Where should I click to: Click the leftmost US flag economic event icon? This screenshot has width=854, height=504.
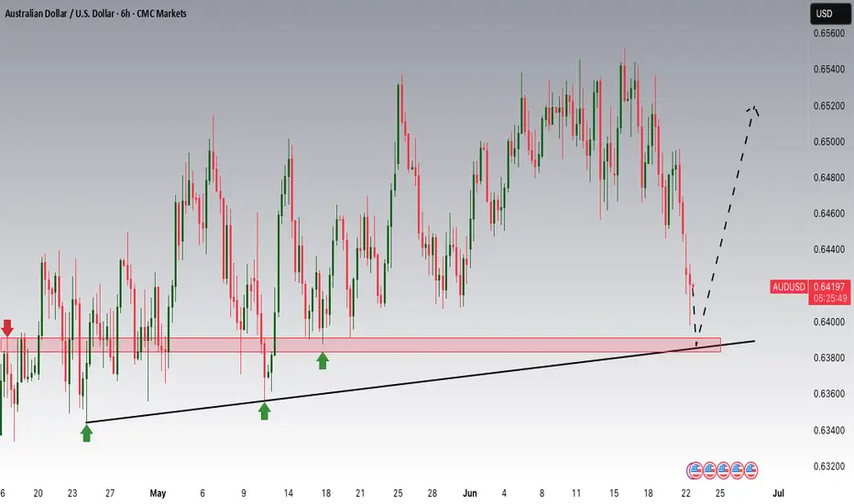(x=695, y=470)
